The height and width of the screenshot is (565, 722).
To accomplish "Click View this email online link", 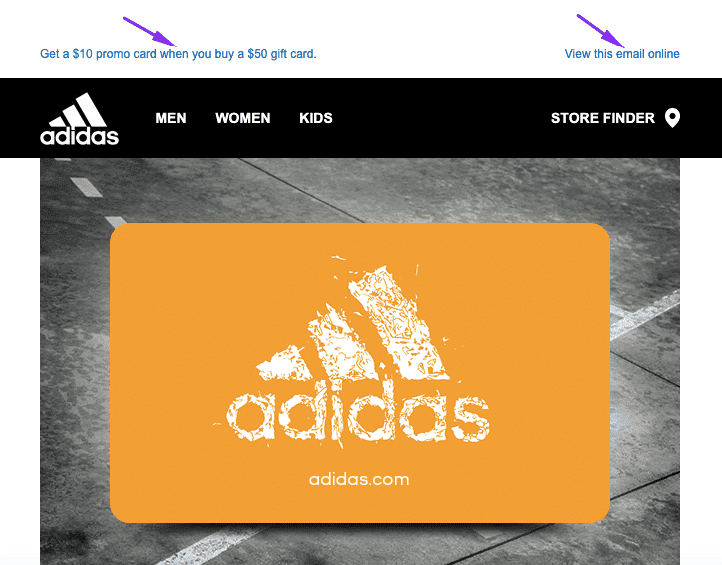I will click(x=622, y=54).
